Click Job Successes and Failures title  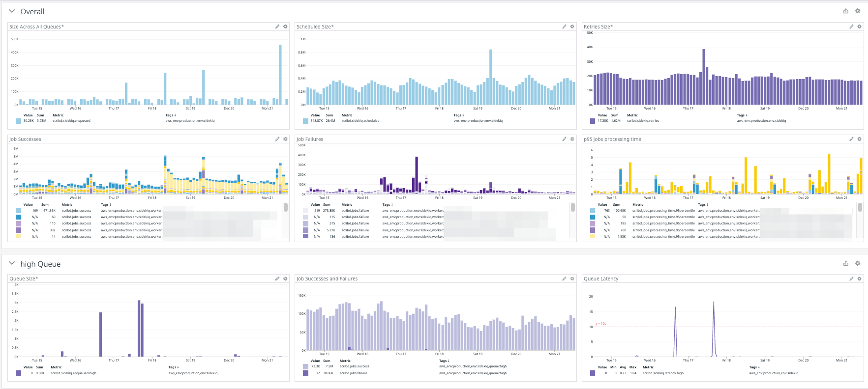(327, 278)
